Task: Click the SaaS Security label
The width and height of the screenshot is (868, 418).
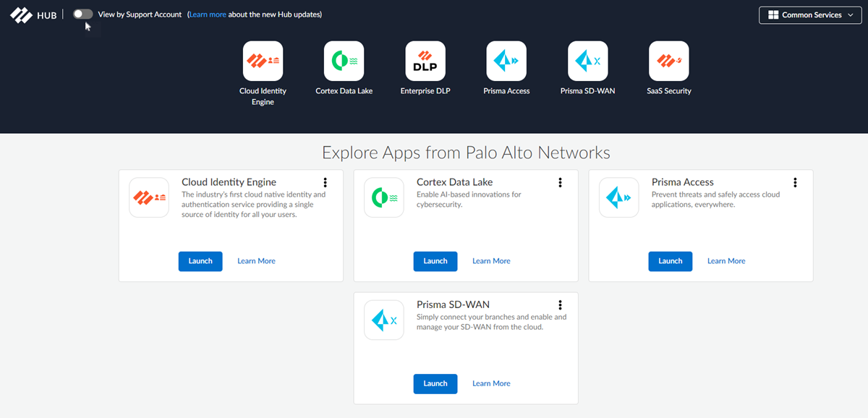Action: [669, 91]
